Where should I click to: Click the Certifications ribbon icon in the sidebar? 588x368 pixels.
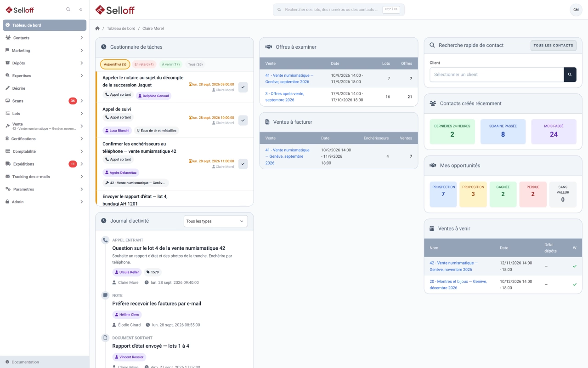[7, 138]
